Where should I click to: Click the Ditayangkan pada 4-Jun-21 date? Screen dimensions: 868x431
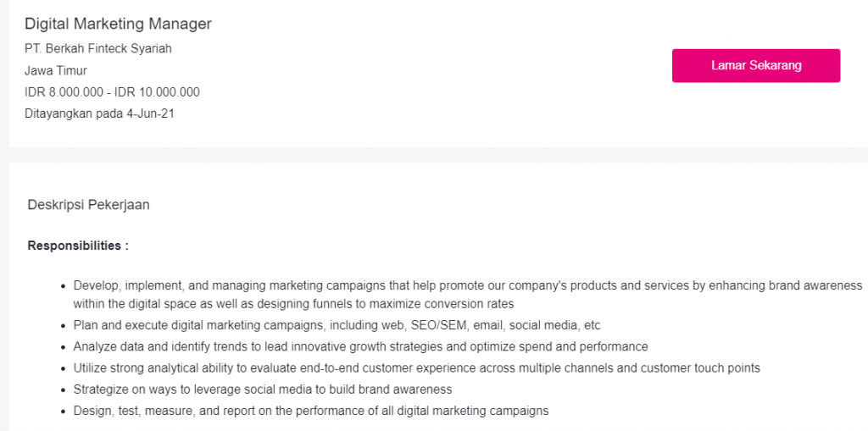pos(99,114)
